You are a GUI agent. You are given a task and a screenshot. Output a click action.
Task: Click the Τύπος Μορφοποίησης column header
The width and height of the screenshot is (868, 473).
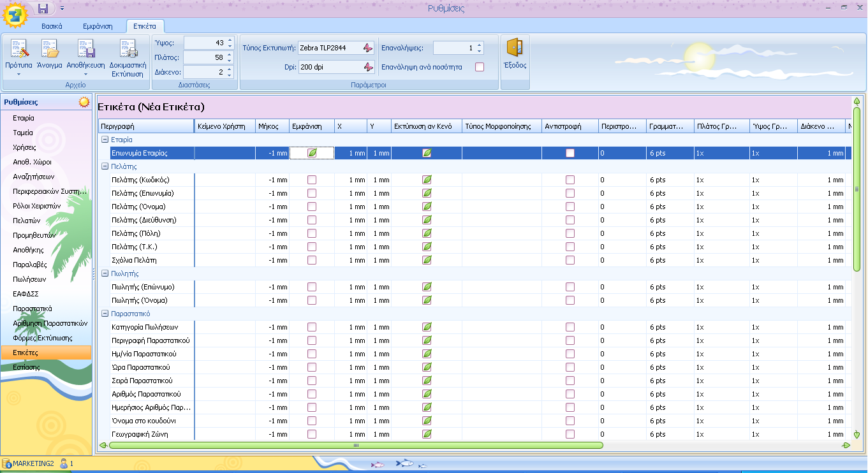pos(501,126)
